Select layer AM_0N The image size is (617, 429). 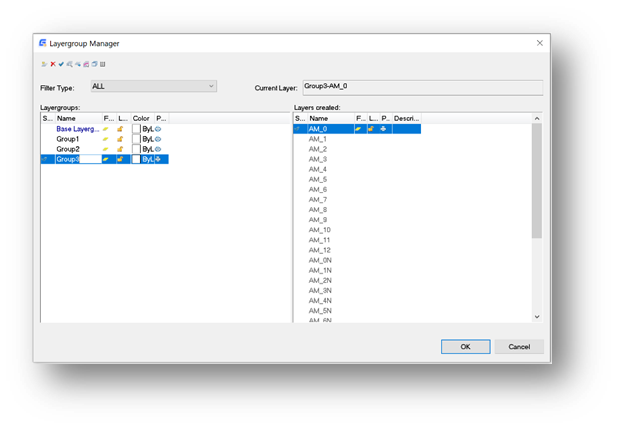click(320, 260)
